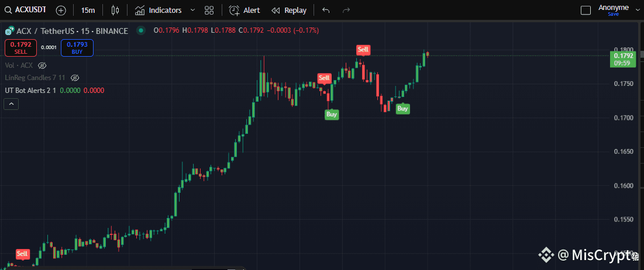Click the 0.1650 price scale value
The width and height of the screenshot is (644, 270).
click(x=622, y=151)
